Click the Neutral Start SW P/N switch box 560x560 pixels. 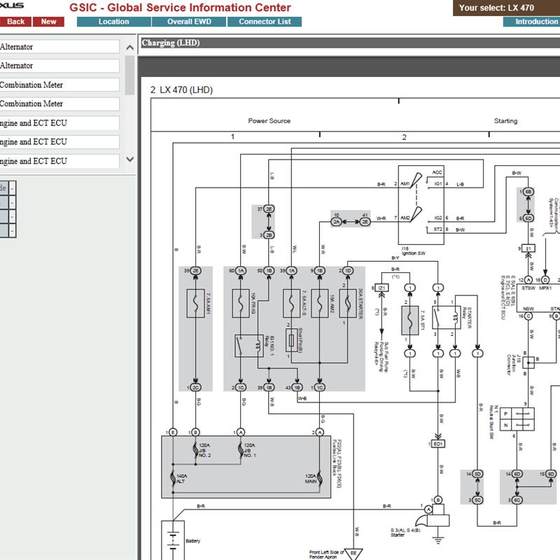(x=517, y=419)
